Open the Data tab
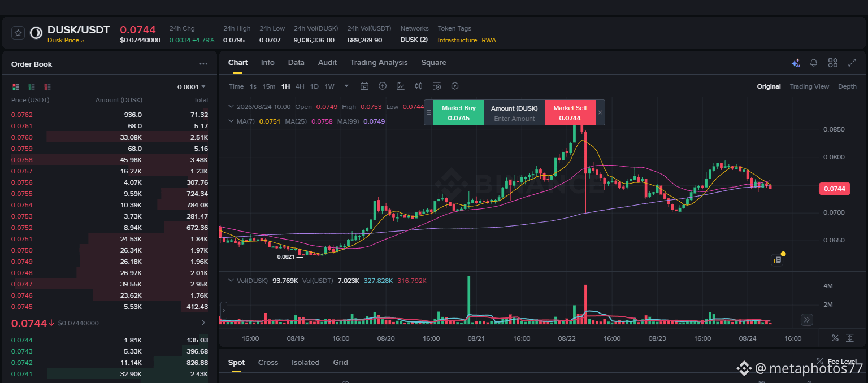Image resolution: width=868 pixels, height=383 pixels. [x=296, y=63]
